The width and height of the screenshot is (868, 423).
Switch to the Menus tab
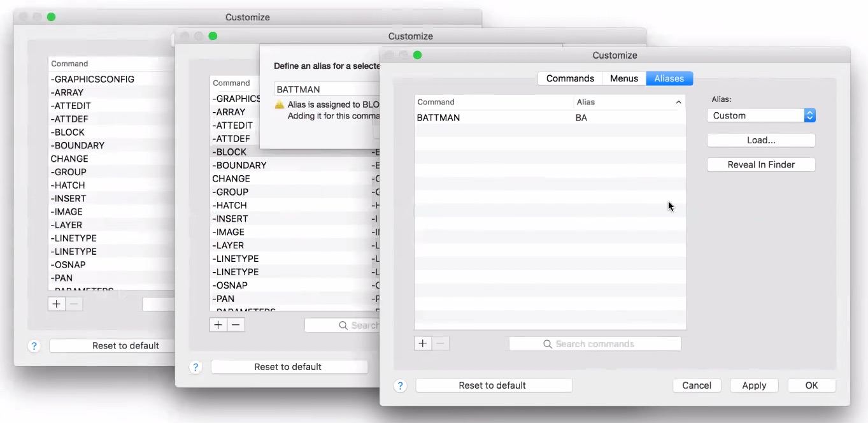pos(623,78)
